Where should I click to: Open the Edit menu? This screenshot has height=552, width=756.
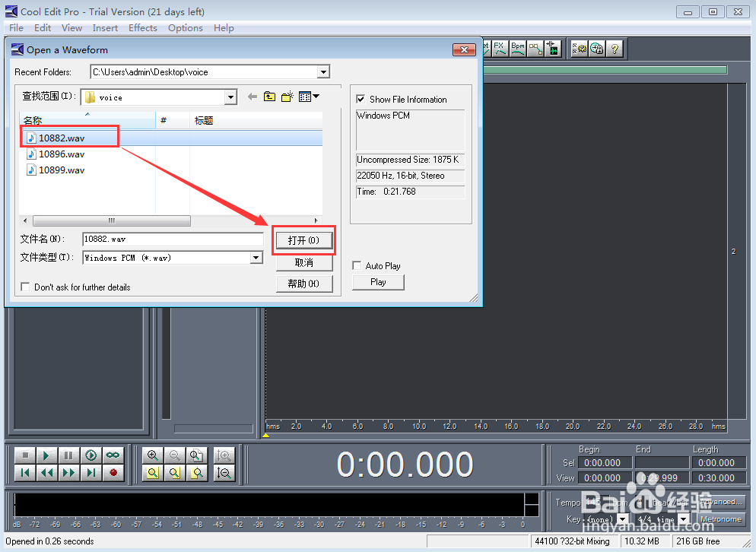(43, 28)
